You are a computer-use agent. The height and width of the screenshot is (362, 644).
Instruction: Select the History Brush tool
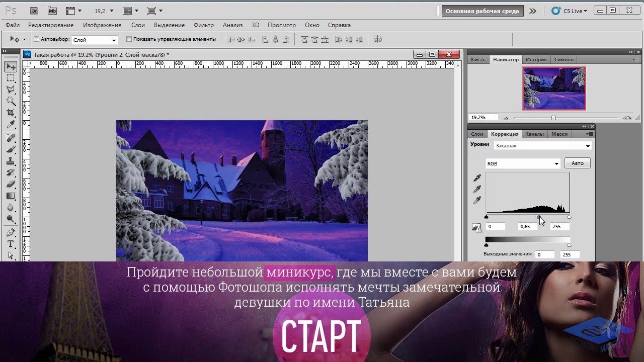[x=11, y=172]
